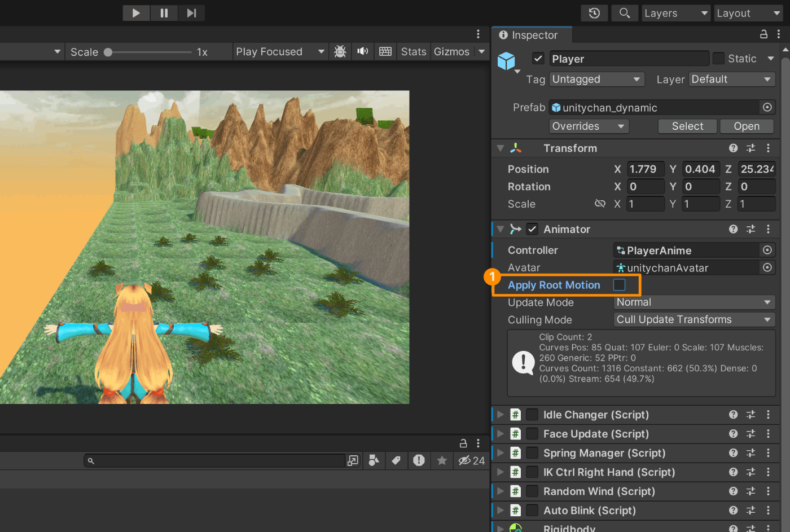The height and width of the screenshot is (532, 790).
Task: Collapse the Transform component
Action: (x=501, y=148)
